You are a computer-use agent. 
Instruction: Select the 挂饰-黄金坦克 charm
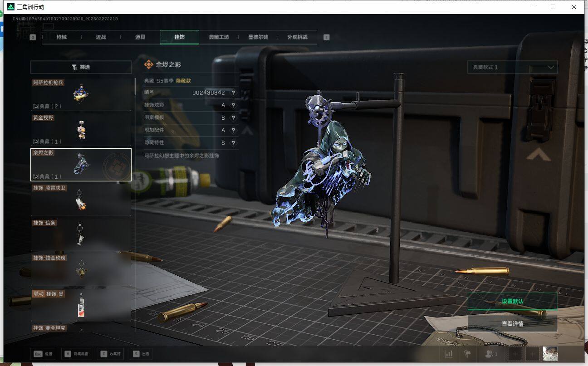tap(81, 328)
